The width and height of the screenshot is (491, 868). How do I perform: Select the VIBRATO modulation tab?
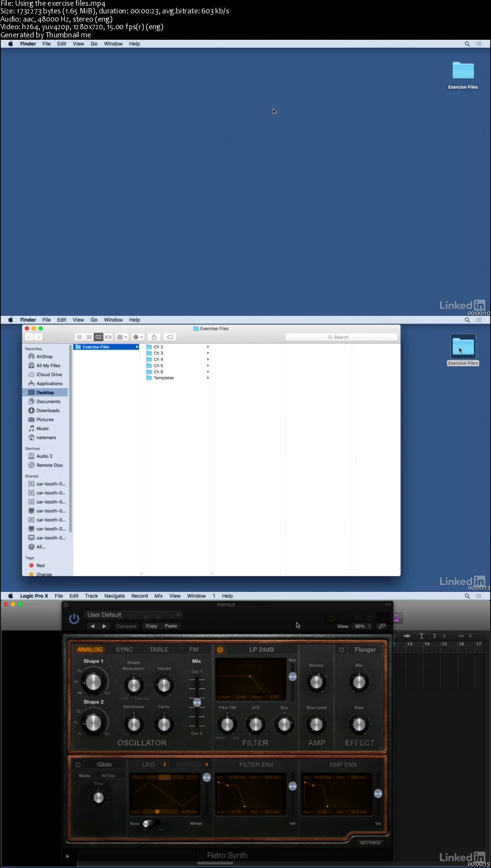188,764
